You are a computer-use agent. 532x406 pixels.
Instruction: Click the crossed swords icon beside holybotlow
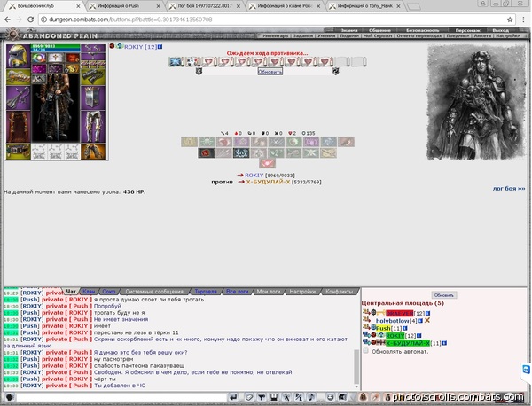427,320
